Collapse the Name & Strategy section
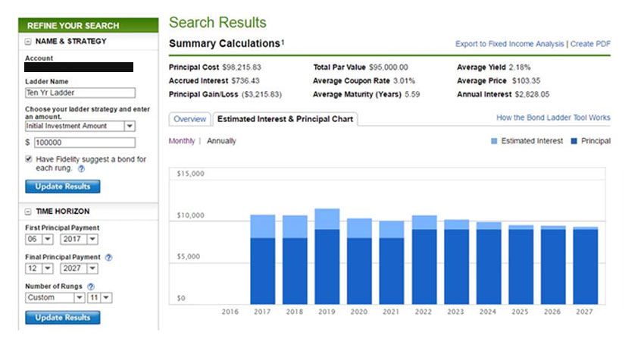The width and height of the screenshot is (644, 342). [29, 42]
